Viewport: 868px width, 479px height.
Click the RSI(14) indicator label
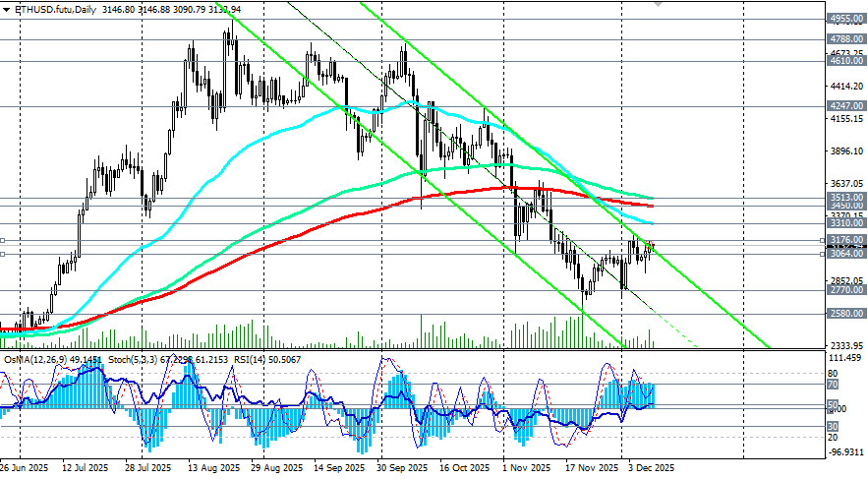click(x=248, y=360)
